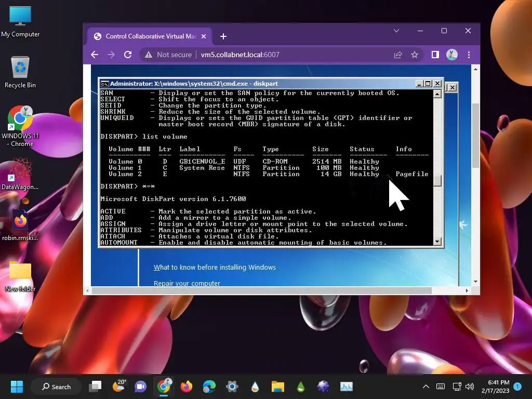The width and height of the screenshot is (532, 399).
Task: Click the Chrome forward arrow
Action: (111, 55)
